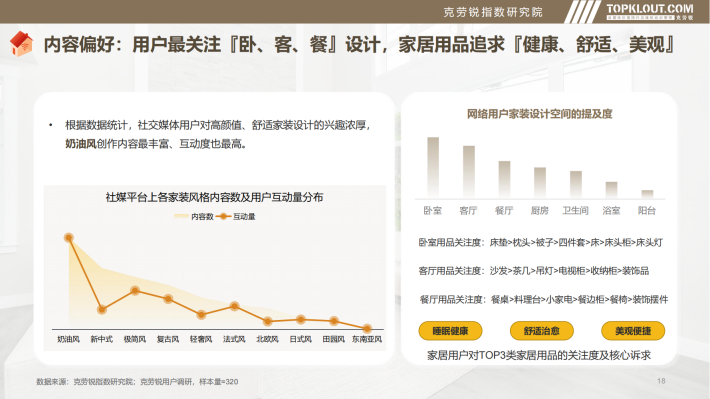Viewport: 710px width, 399px height.
Task: Click the diagonal stripes logo mark
Action: [x=583, y=12]
